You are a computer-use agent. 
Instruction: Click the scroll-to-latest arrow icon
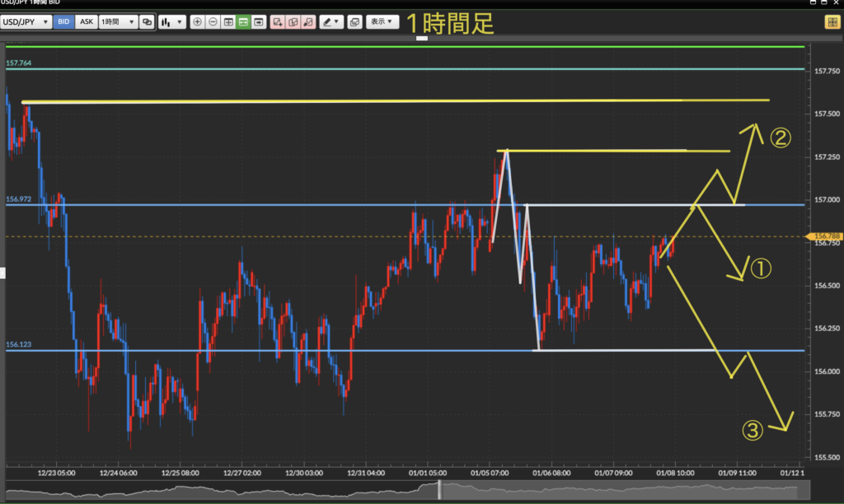(259, 22)
